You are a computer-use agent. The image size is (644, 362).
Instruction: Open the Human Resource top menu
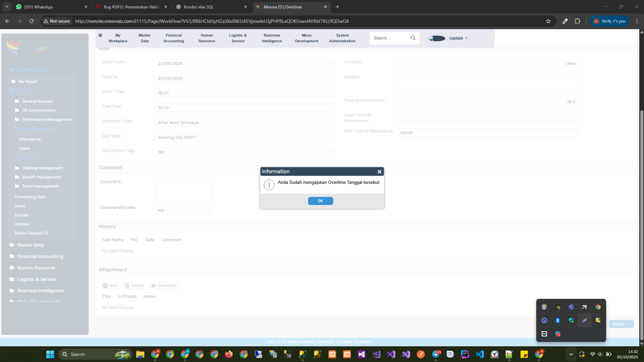click(x=207, y=38)
